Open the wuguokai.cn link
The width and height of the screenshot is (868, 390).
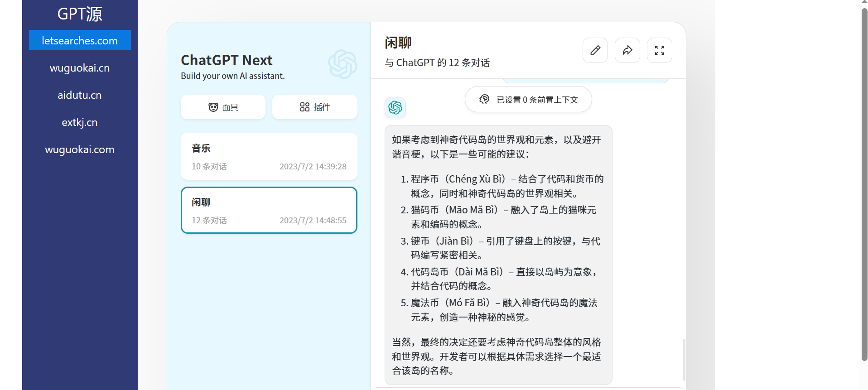point(80,68)
